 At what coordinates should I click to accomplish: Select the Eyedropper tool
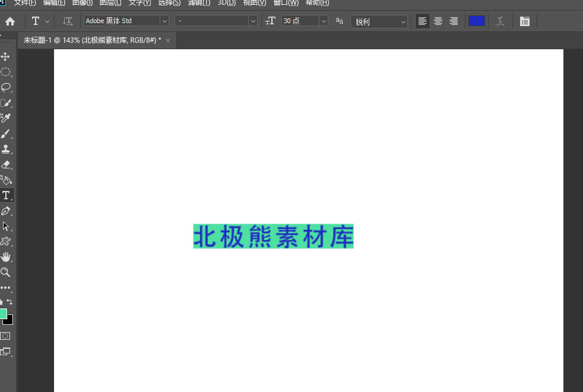coord(5,118)
